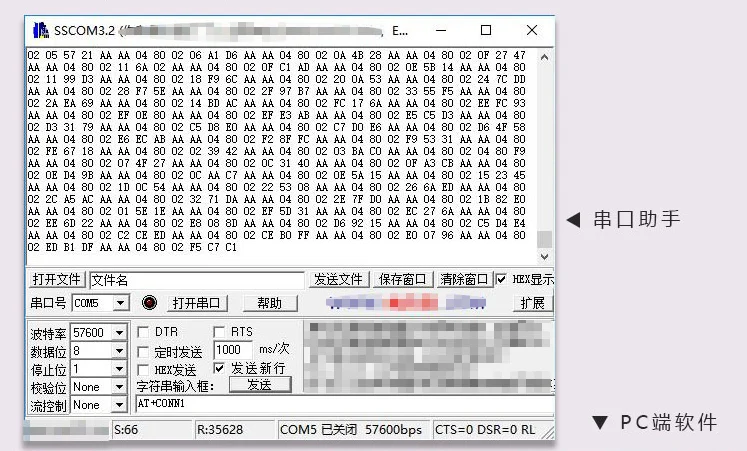Click the scroll up arrow of the data window
This screenshot has height=451, width=747.
(x=545, y=57)
